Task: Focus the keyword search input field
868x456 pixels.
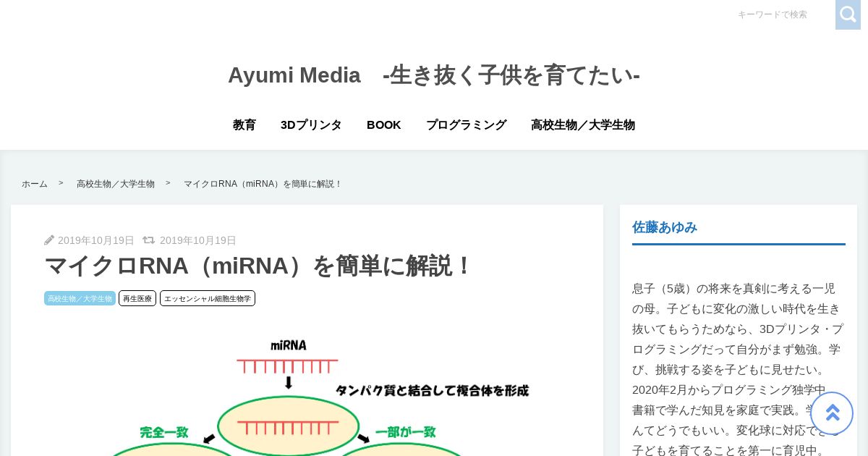Action: 783,14
